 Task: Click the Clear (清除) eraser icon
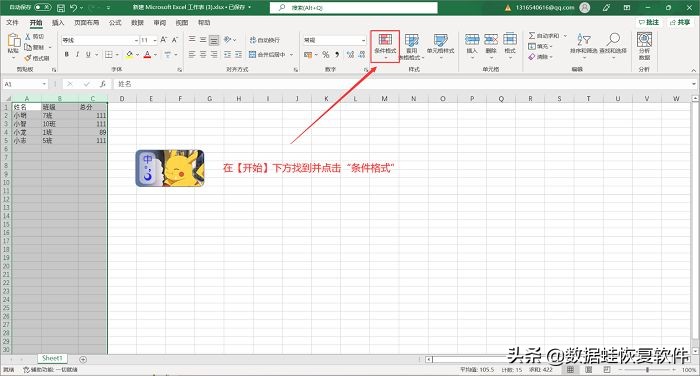pos(532,57)
